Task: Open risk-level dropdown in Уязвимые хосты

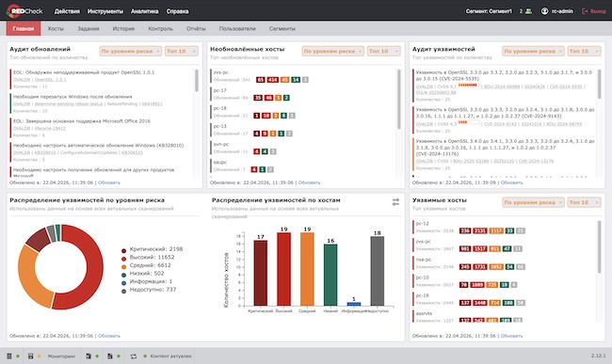Action: [533, 202]
